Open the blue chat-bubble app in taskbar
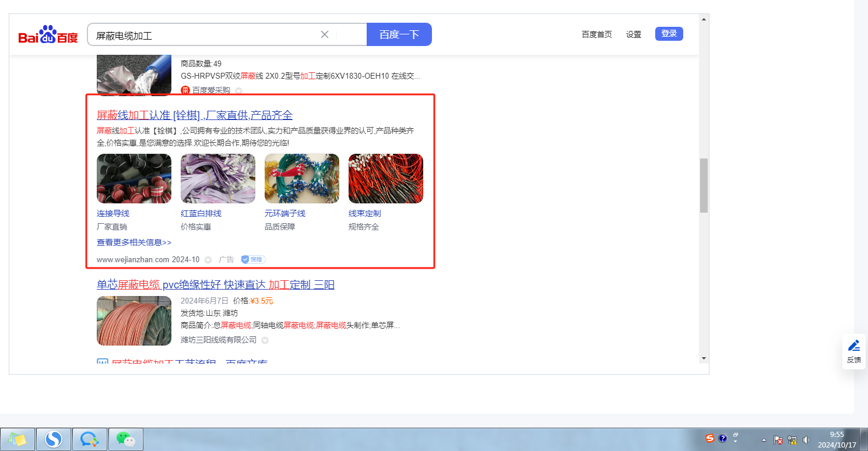 click(90, 439)
